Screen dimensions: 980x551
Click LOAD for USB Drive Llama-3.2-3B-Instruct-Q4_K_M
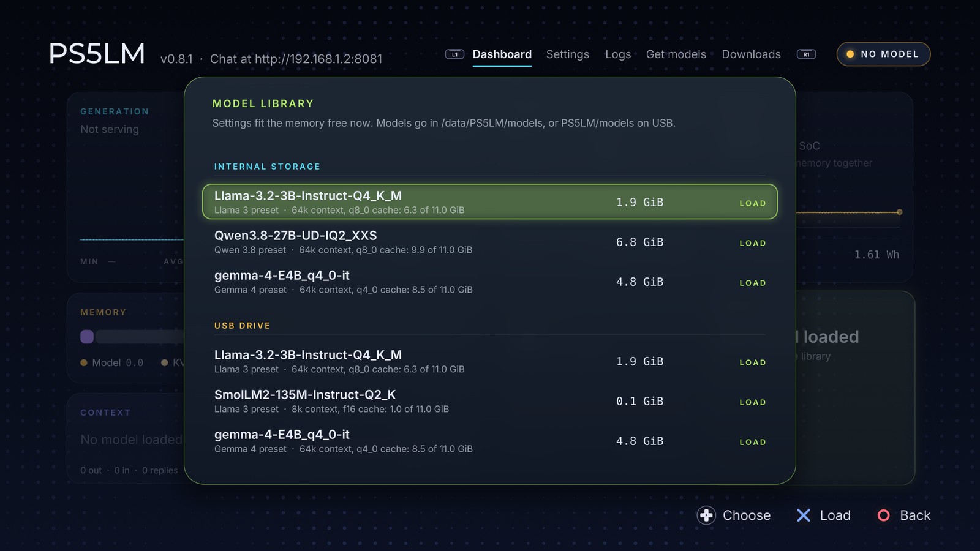point(753,362)
